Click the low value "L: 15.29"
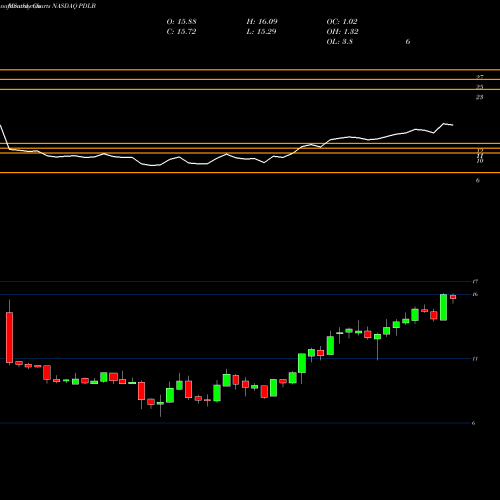 tap(261, 32)
